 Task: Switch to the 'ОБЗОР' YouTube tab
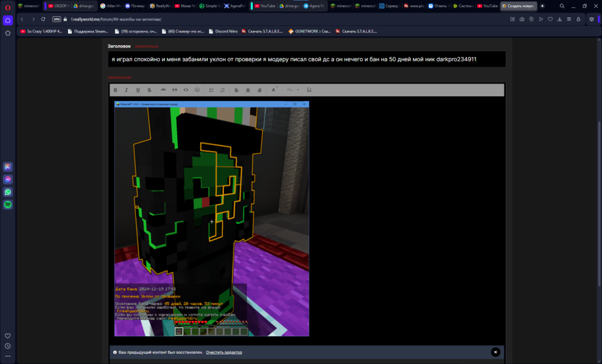click(x=58, y=6)
